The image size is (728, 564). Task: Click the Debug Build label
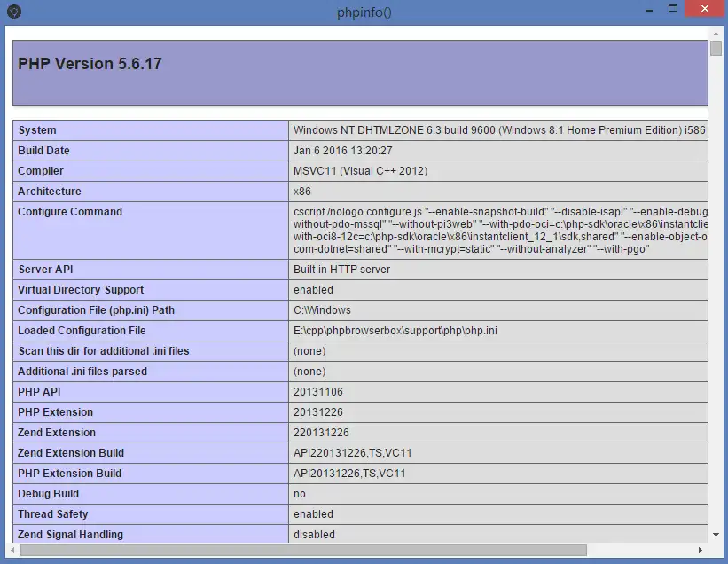pos(48,494)
